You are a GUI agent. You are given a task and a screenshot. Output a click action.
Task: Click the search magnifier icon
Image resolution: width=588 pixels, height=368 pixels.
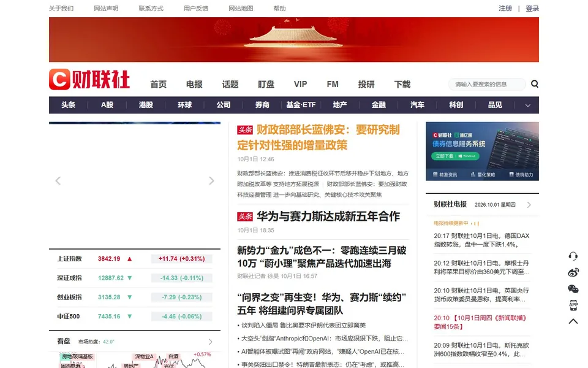(x=534, y=84)
